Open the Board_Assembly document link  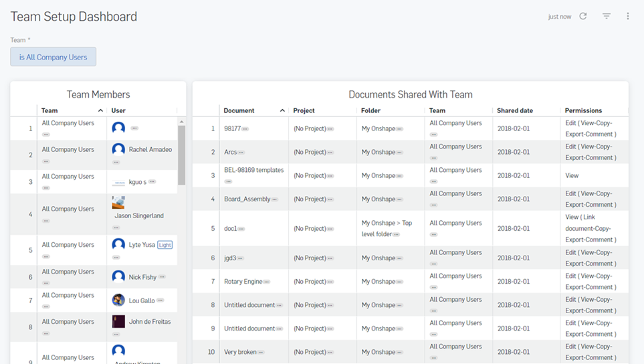pos(247,199)
